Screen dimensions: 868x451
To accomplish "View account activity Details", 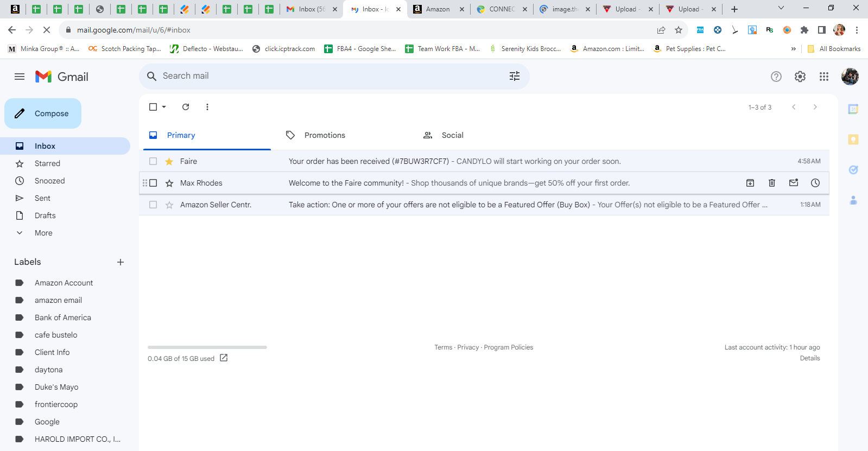I will tap(810, 358).
